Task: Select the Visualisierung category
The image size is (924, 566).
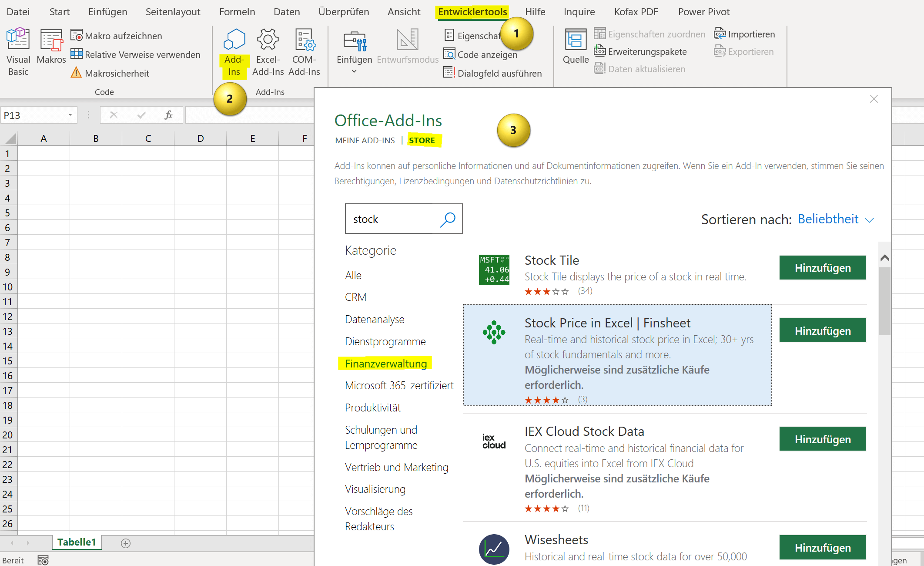Action: pyautogui.click(x=375, y=489)
